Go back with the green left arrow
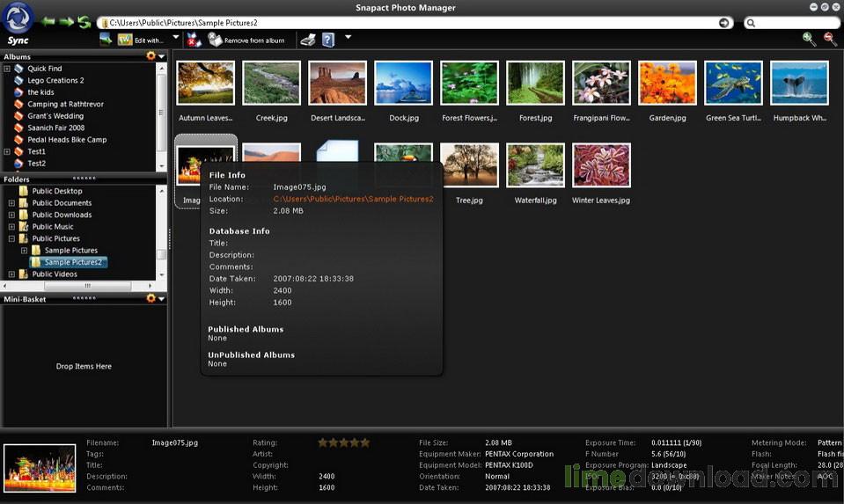Image resolution: width=844 pixels, height=504 pixels. click(48, 22)
